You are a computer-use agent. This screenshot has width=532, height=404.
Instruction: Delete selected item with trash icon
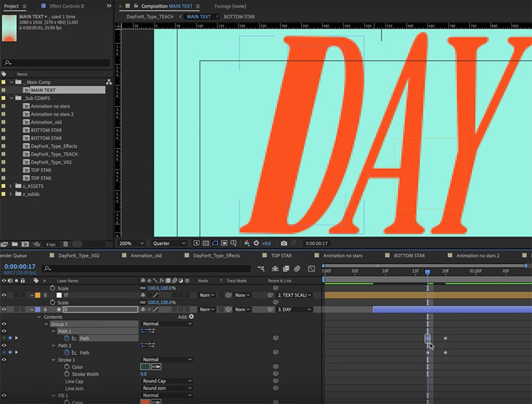65,244
